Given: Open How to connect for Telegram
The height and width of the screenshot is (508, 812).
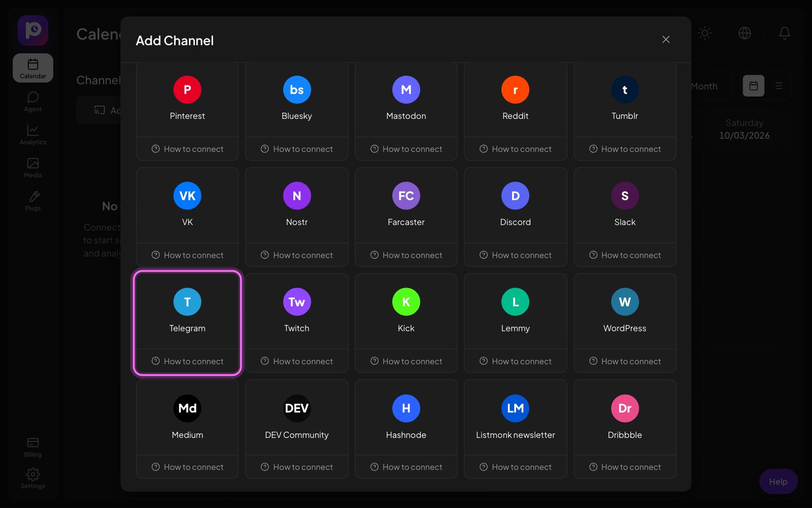Looking at the screenshot, I should pos(187,361).
